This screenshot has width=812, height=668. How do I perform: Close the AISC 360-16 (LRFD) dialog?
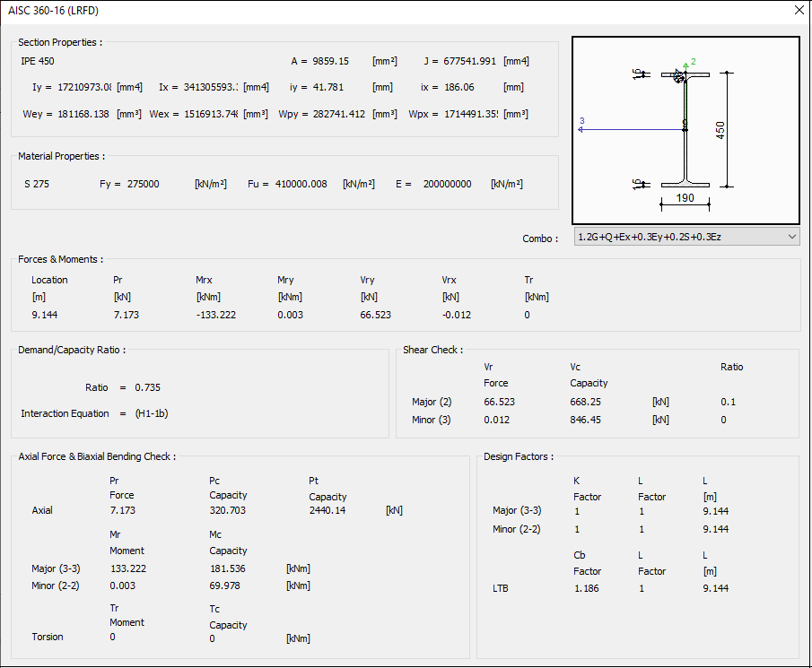(798, 10)
